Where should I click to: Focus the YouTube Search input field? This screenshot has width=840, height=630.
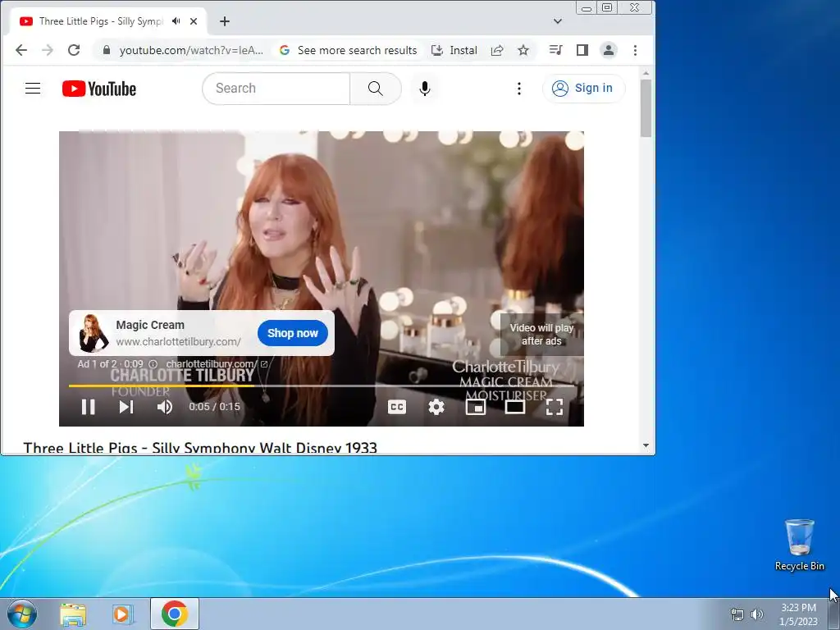coord(276,89)
